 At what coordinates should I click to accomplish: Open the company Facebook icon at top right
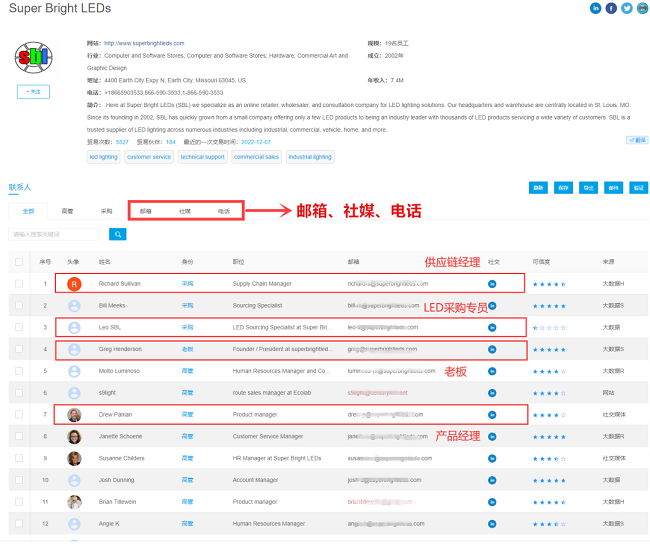[611, 8]
